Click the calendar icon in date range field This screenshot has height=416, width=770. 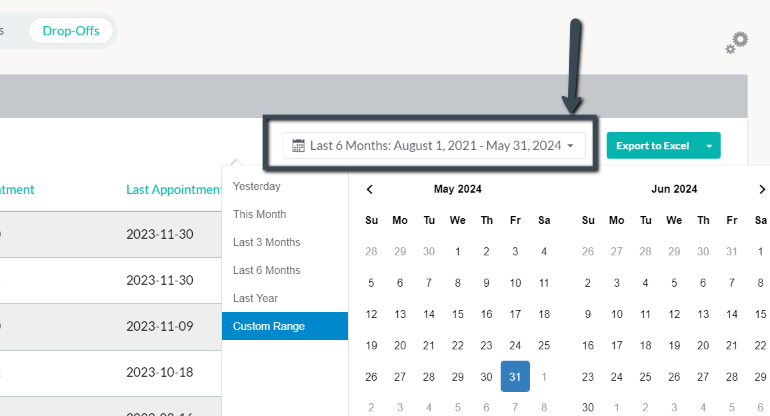(298, 145)
